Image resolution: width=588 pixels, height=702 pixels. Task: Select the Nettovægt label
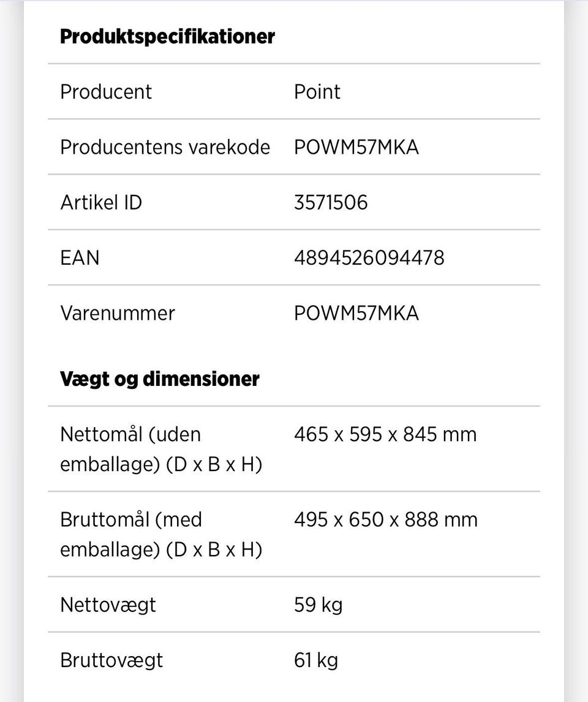(x=108, y=605)
